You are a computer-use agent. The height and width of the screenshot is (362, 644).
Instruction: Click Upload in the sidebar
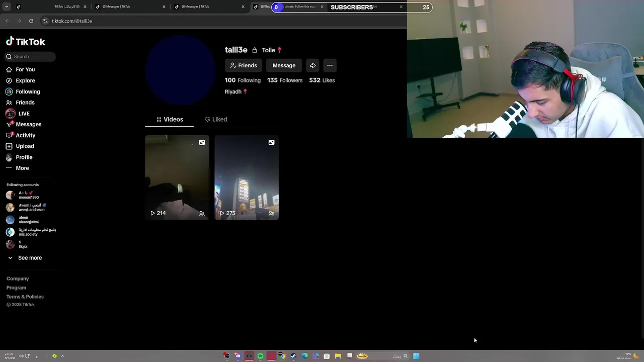tap(25, 146)
